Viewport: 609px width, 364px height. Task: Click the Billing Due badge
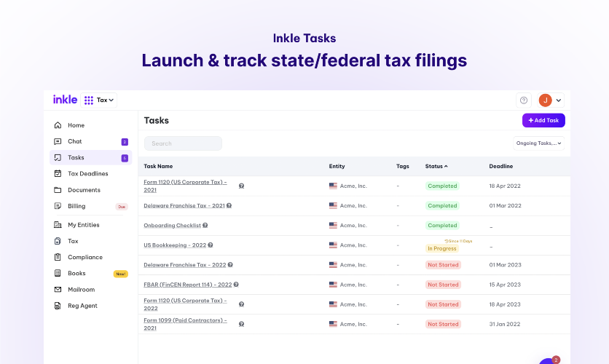coord(122,207)
